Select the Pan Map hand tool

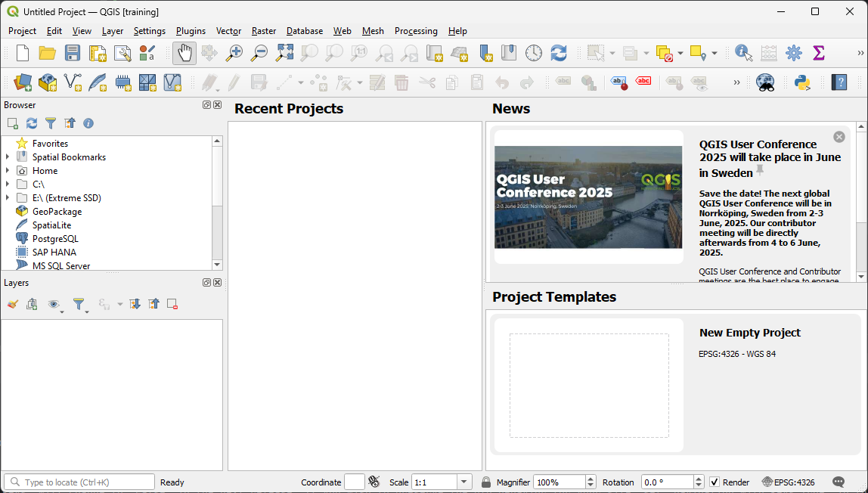pyautogui.click(x=184, y=53)
